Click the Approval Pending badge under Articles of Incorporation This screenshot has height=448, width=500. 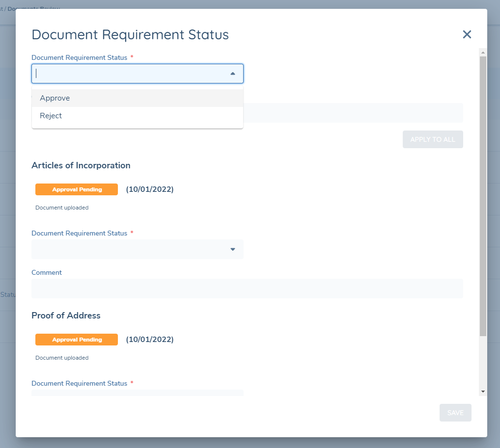coord(77,189)
